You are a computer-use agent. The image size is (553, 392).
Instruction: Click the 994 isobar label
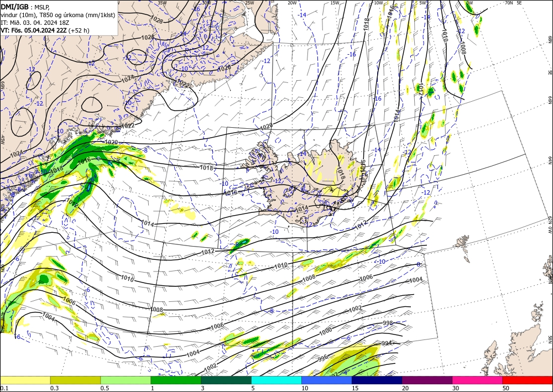point(387,343)
